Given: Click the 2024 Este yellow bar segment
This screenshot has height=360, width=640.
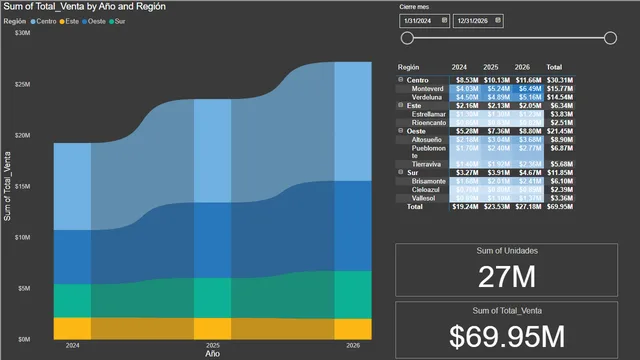Looking at the screenshot, I should coord(72,328).
